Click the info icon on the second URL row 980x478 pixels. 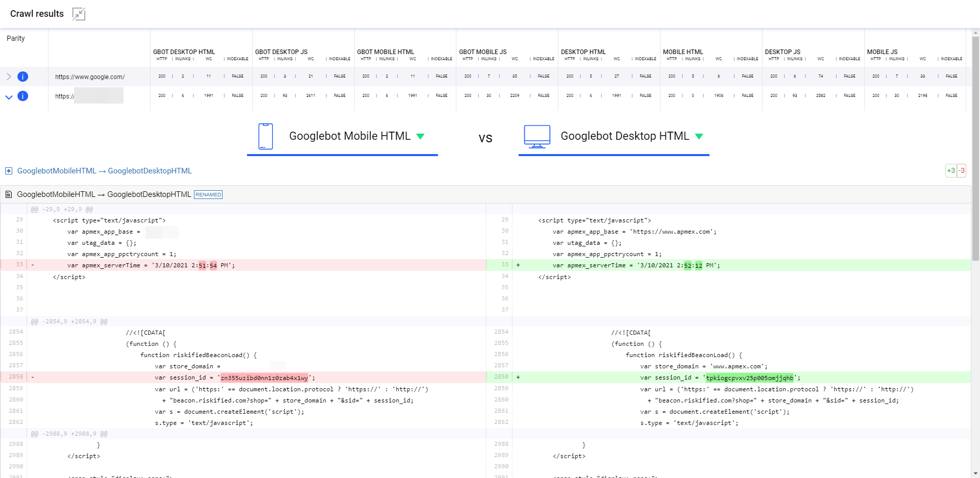22,96
